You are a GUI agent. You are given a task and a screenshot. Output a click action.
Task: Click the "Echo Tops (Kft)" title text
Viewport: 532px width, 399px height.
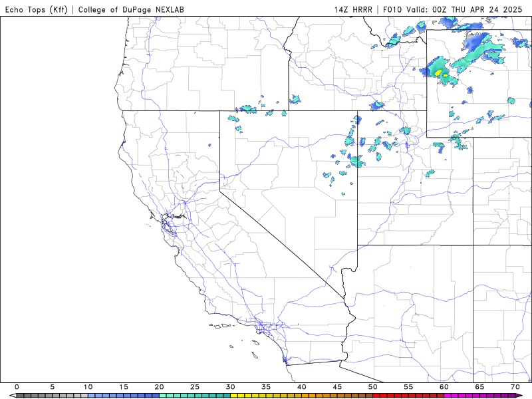[37, 9]
